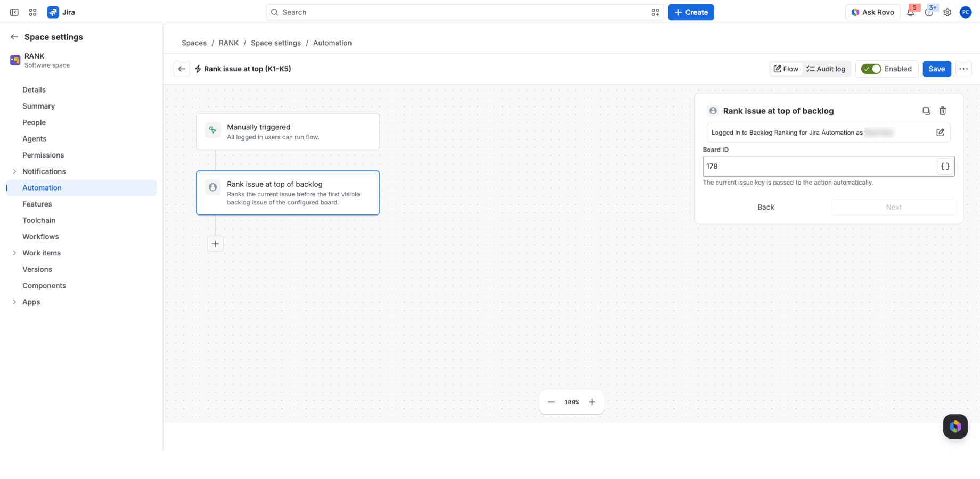The width and height of the screenshot is (980, 479).
Task: Select the Rank issue at top of backlog card
Action: [x=288, y=193]
